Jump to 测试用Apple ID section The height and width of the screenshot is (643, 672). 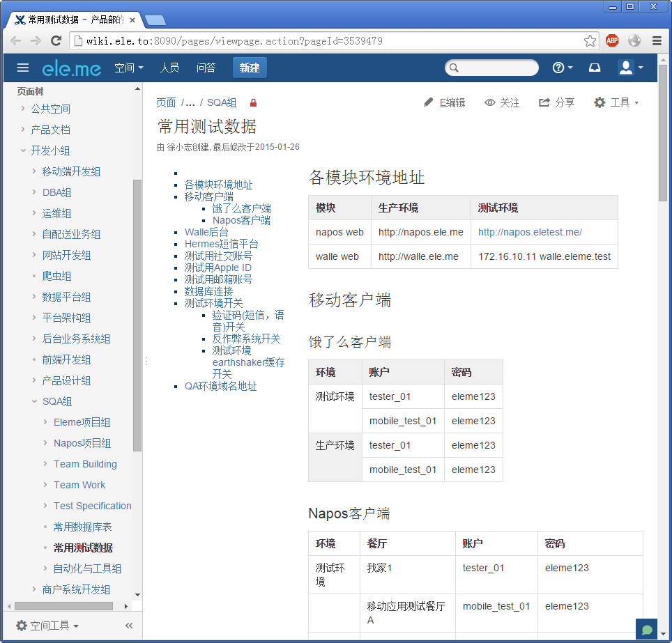[218, 268]
